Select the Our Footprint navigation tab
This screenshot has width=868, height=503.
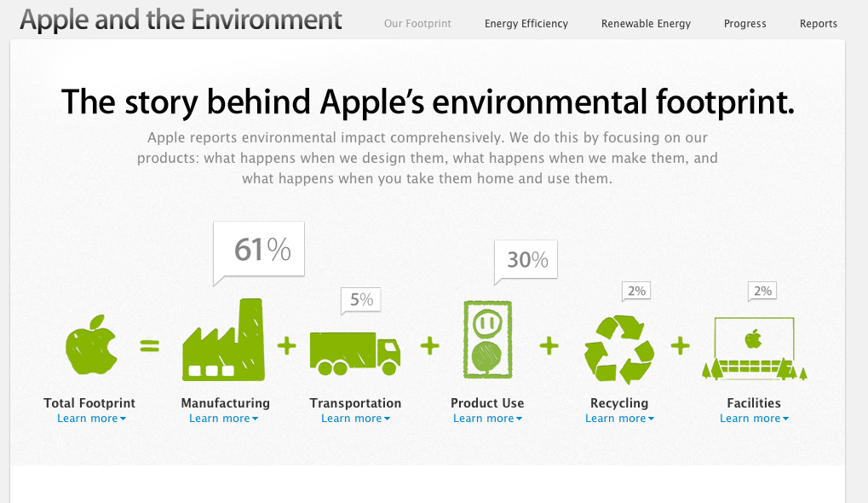click(417, 24)
